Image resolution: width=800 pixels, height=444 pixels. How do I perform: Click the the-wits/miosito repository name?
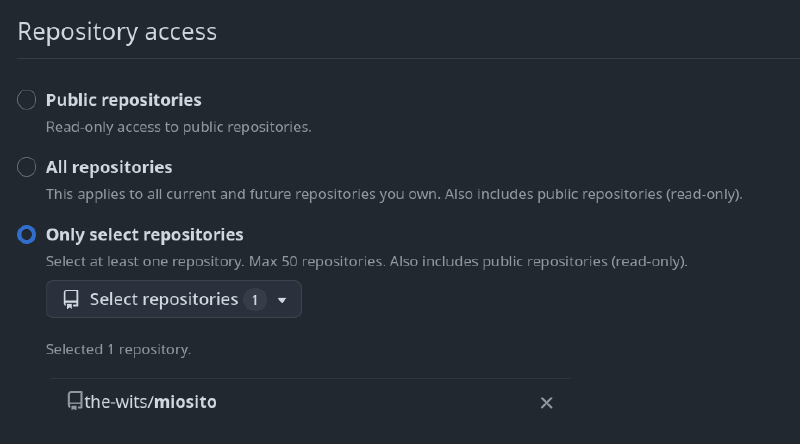pos(150,402)
